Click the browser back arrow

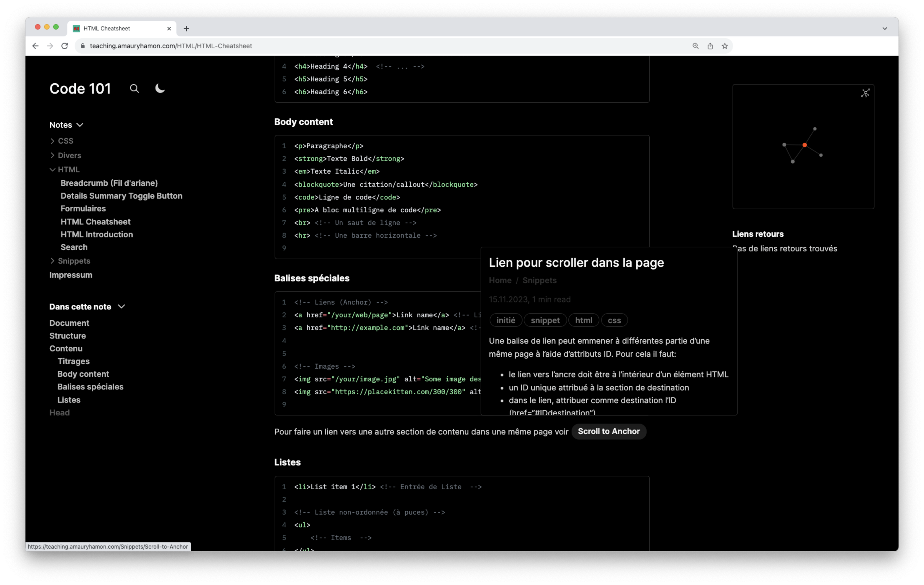tap(35, 46)
